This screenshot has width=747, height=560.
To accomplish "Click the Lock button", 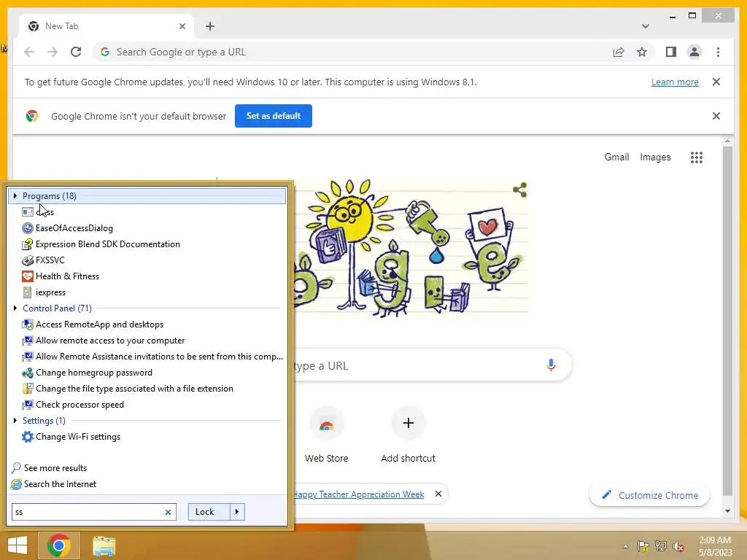I will [x=209, y=512].
